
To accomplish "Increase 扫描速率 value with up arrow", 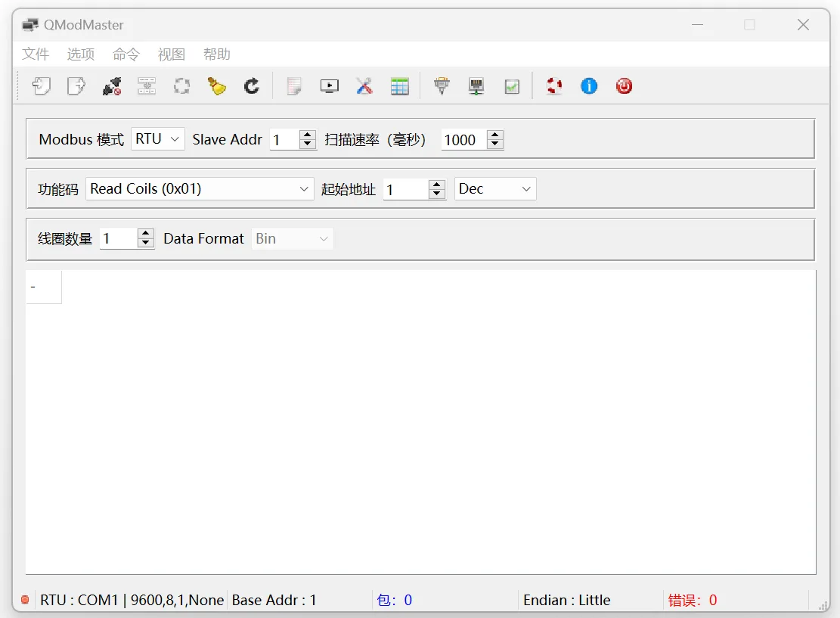I will tap(495, 135).
